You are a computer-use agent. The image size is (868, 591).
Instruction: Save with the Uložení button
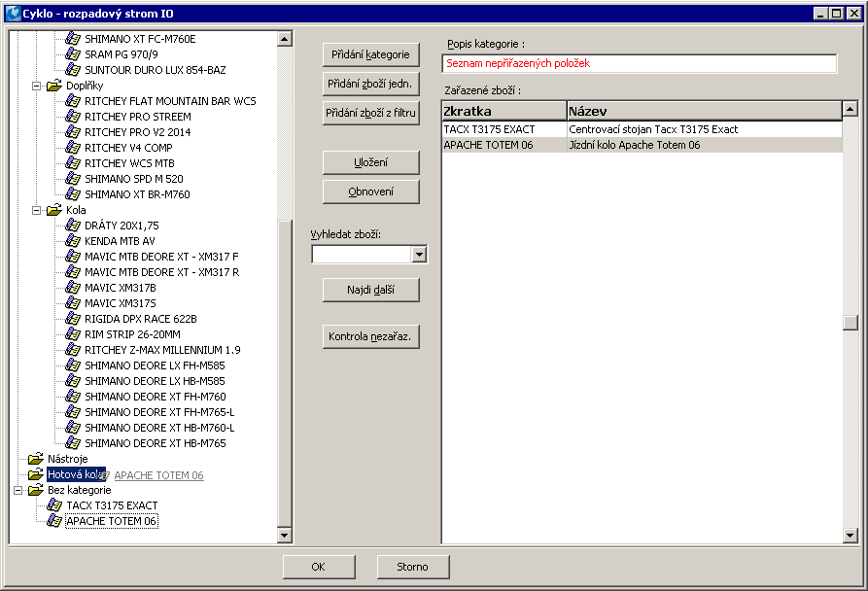point(371,162)
